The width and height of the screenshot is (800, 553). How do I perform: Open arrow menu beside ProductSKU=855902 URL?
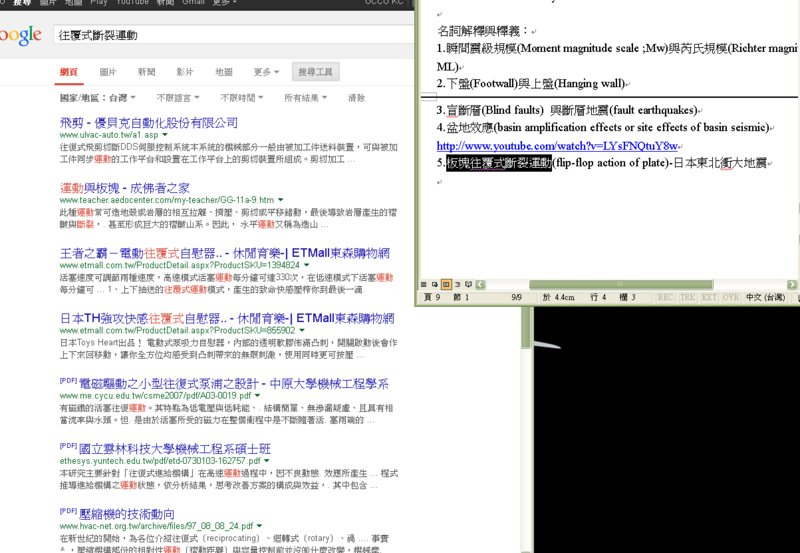(302, 331)
